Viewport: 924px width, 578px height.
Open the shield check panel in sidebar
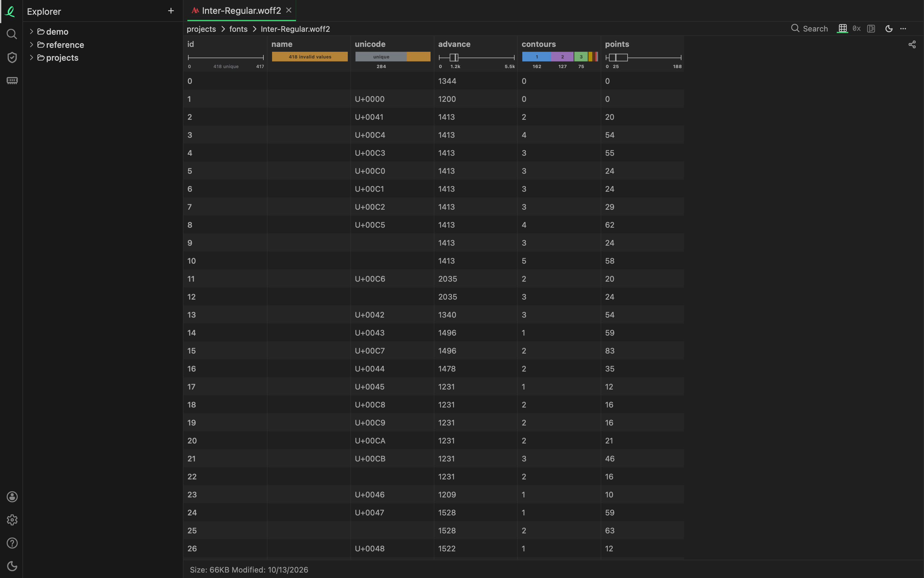pyautogui.click(x=12, y=57)
